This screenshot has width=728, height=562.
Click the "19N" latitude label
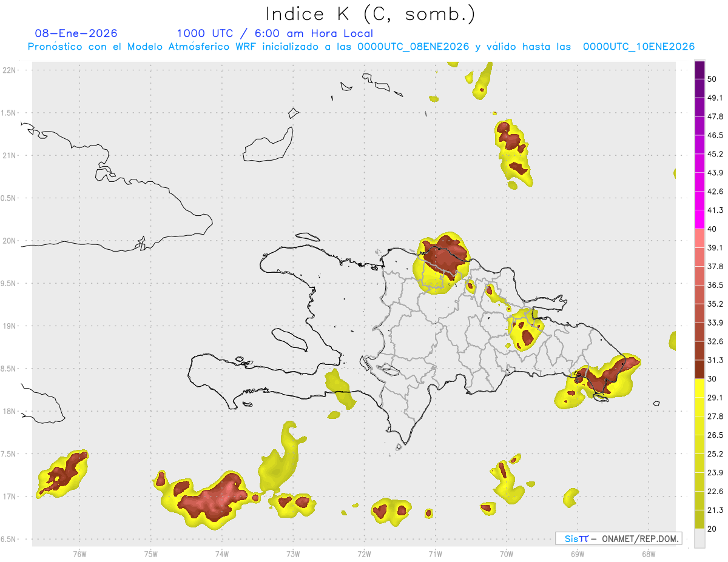(x=10, y=326)
